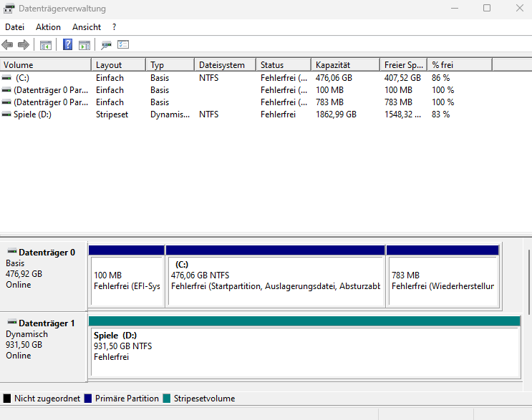Sort by the % frei column header

tap(460, 64)
